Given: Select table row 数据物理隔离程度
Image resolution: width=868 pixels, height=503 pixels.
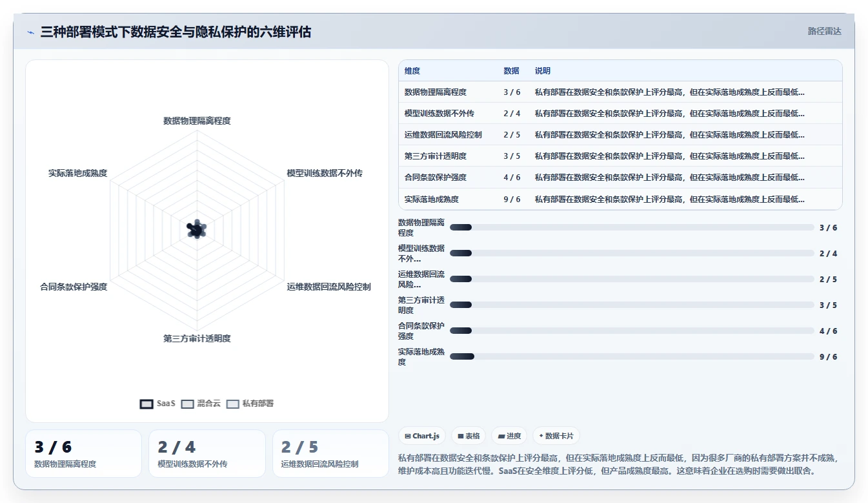Looking at the screenshot, I should 620,92.
